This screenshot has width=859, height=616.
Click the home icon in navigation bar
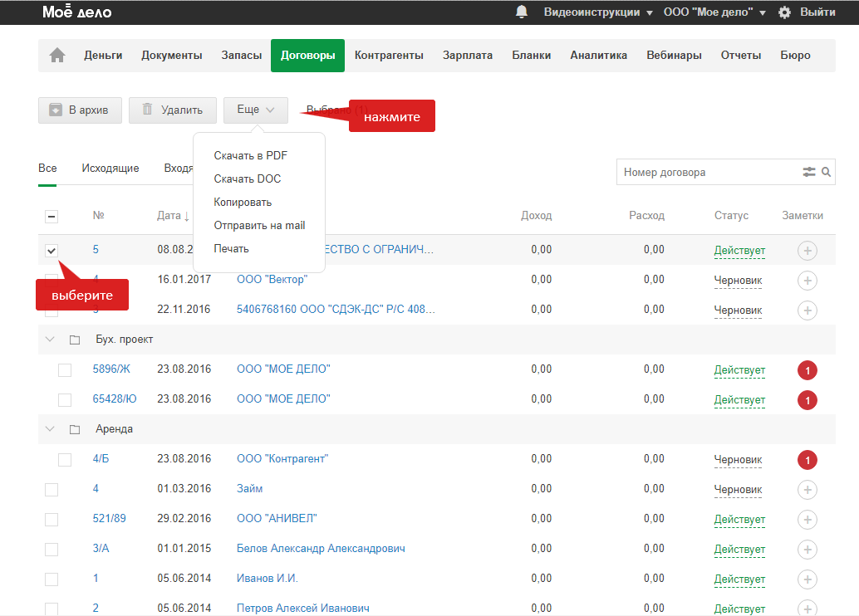[x=57, y=56]
